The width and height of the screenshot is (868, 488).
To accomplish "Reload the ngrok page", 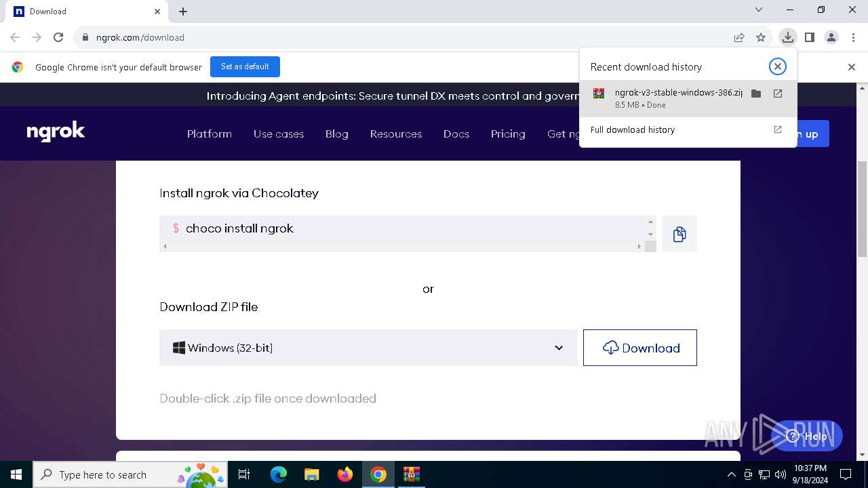I will (x=58, y=37).
